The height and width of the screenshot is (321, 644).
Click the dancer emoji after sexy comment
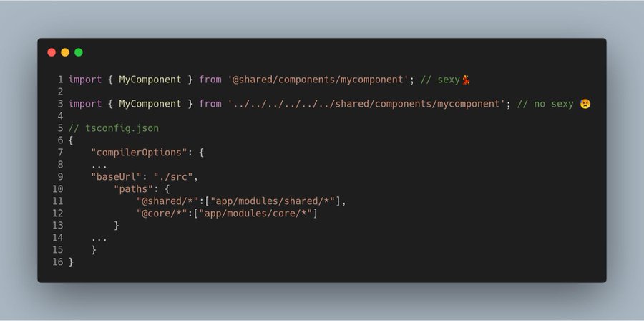coord(466,80)
